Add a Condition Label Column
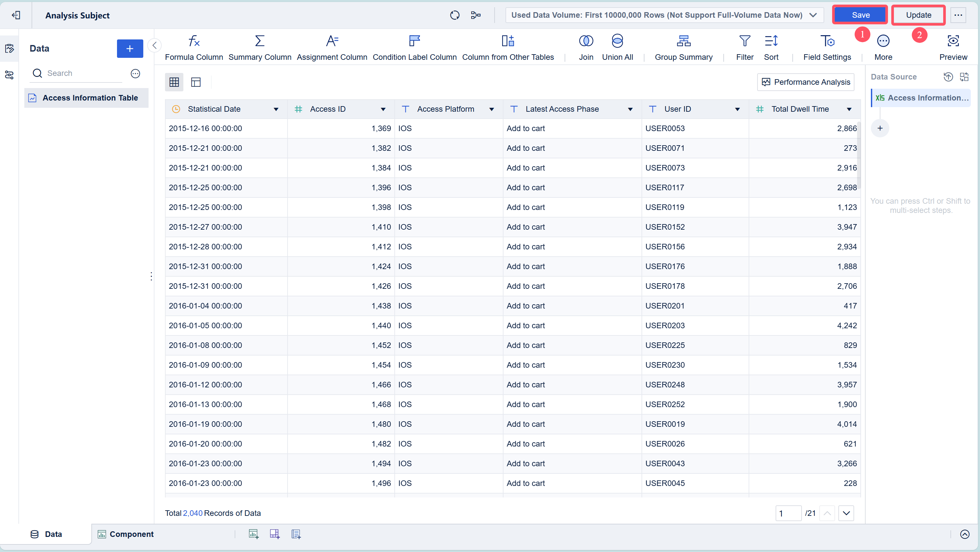Screen dimensions: 980x552 click(414, 48)
